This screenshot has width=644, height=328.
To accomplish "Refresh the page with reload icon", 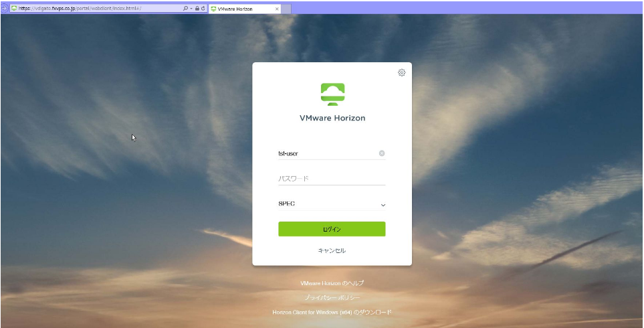I will pos(203,8).
